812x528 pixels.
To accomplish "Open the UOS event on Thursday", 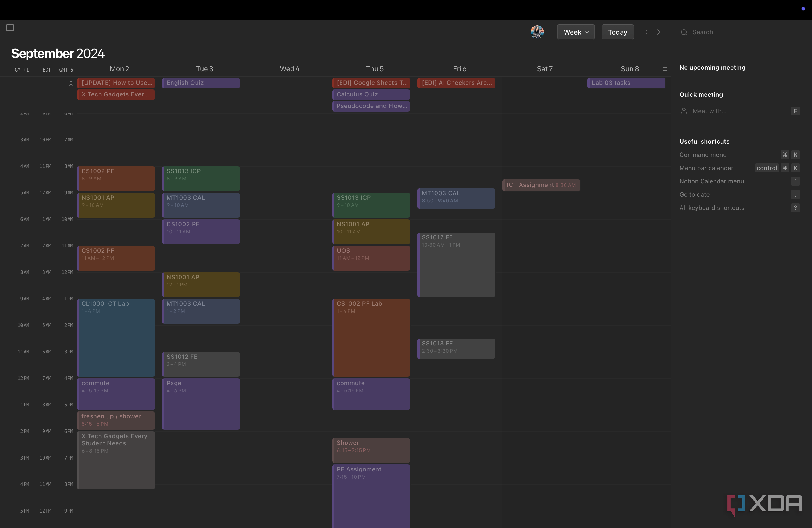I will coord(371,258).
